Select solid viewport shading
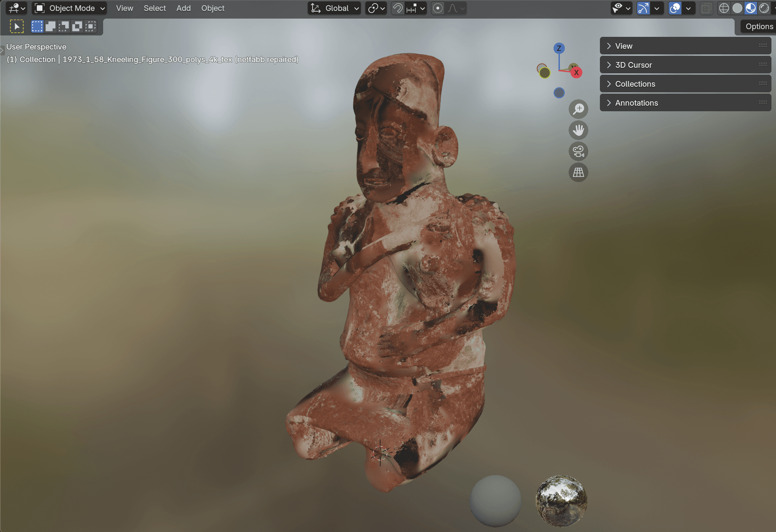This screenshot has height=532, width=776. coord(737,8)
